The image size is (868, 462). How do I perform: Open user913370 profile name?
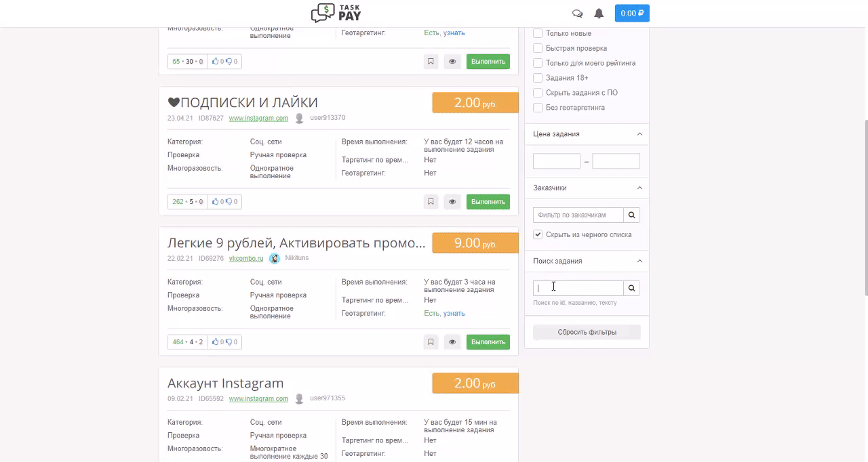pyautogui.click(x=328, y=118)
